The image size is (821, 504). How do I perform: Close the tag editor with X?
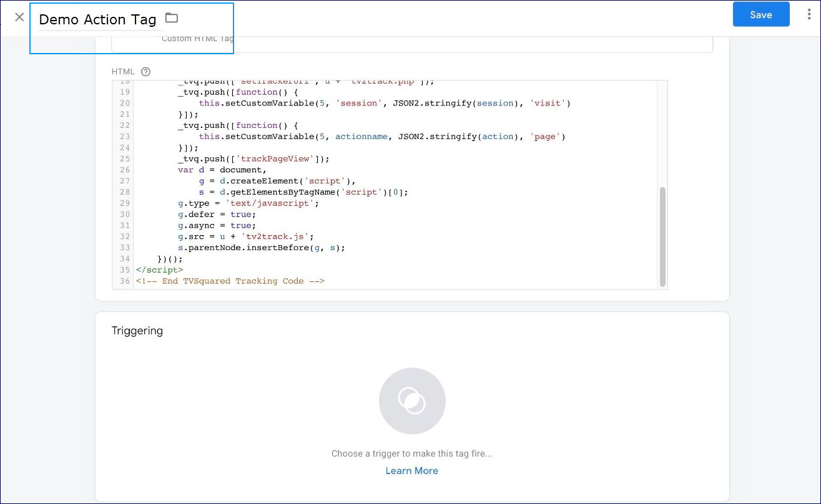(x=19, y=17)
